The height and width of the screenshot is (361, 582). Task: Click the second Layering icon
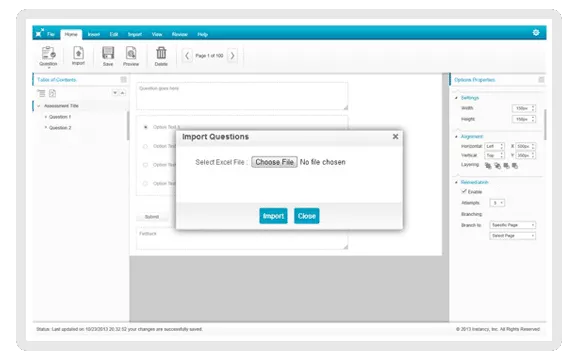click(497, 165)
